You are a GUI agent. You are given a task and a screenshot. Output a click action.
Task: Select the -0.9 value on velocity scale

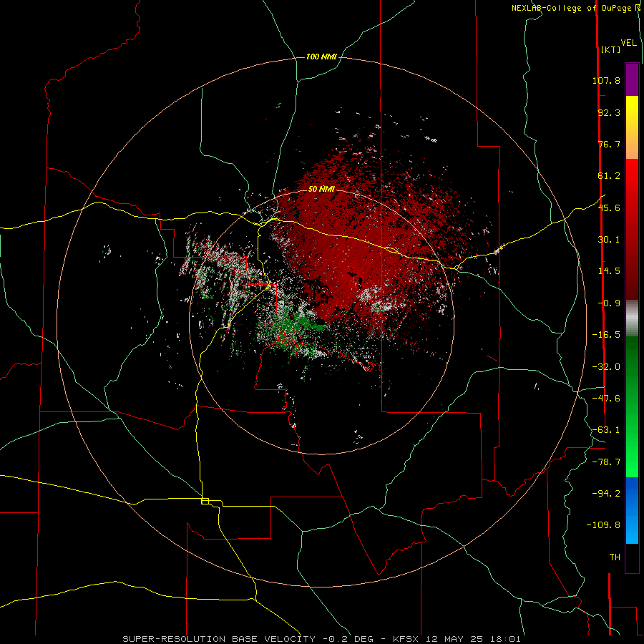609,303
